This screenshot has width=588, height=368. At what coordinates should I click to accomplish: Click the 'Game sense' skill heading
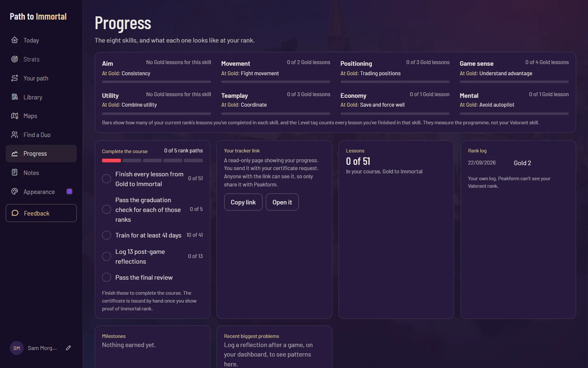point(477,63)
